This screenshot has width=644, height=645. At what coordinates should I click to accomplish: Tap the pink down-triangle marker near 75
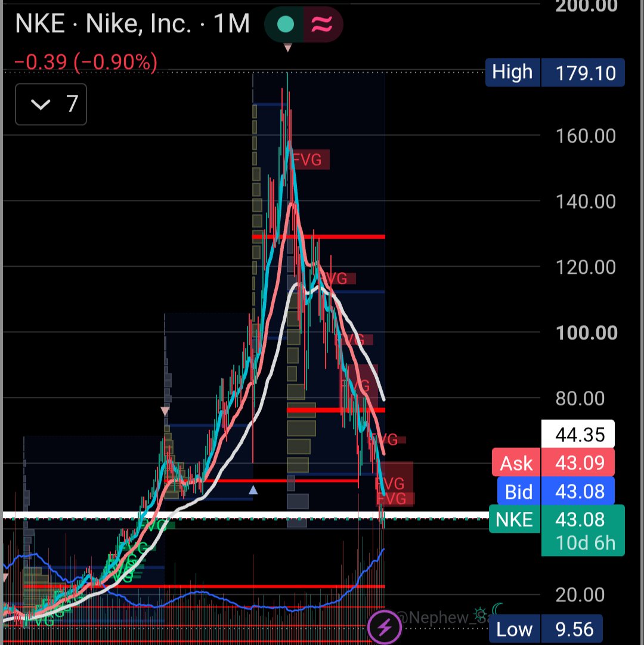click(x=165, y=411)
